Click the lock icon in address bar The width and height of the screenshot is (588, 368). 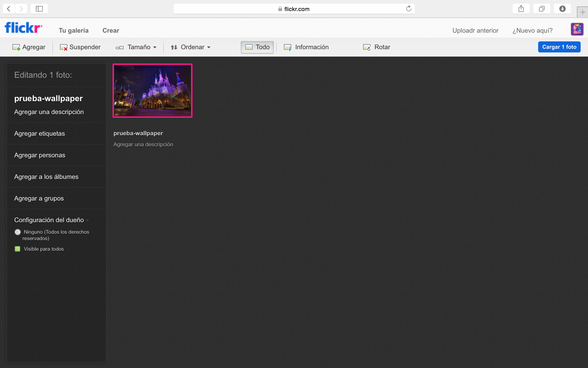point(280,9)
